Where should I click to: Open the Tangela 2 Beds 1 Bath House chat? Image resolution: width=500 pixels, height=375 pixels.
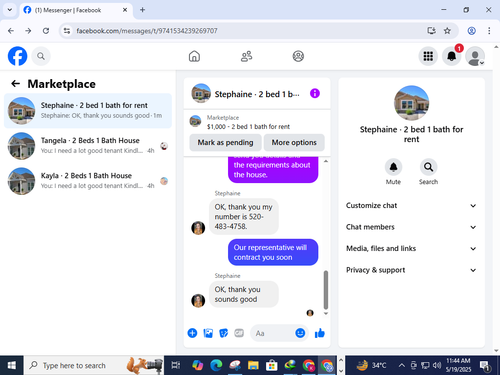(x=88, y=146)
